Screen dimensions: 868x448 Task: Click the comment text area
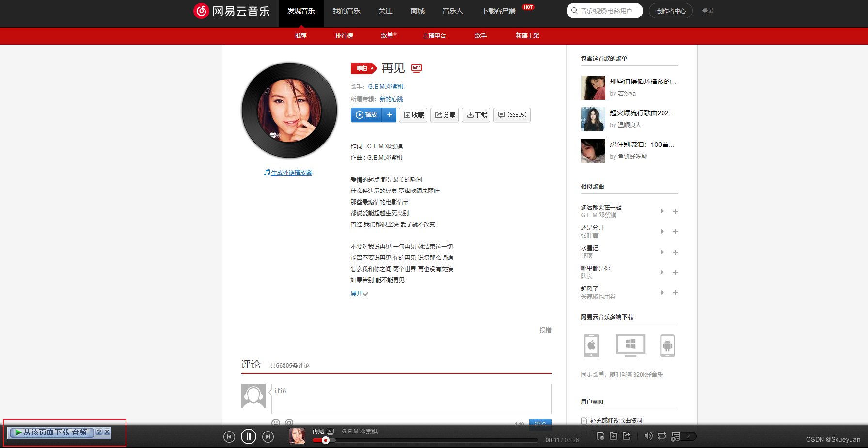pyautogui.click(x=411, y=399)
